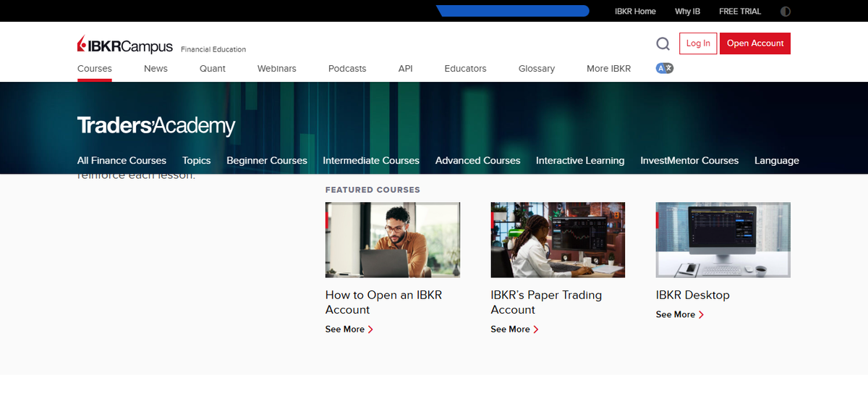Click the FREE TRIAL link
868x407 pixels.
(740, 12)
